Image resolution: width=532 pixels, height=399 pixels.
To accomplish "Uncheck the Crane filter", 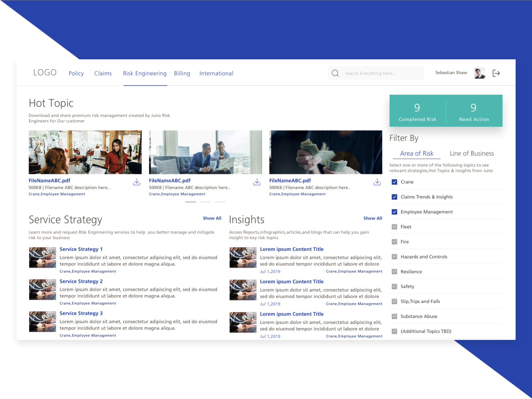I will (x=394, y=182).
